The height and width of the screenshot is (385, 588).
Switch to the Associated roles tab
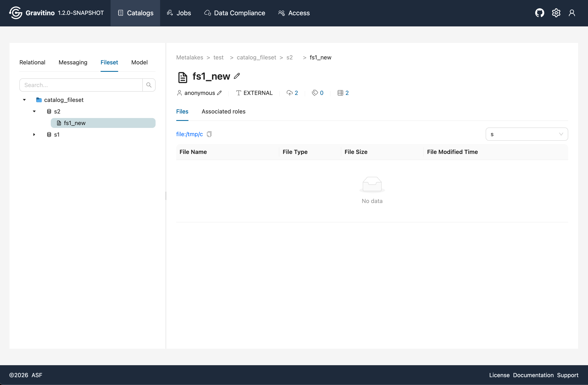coord(223,111)
